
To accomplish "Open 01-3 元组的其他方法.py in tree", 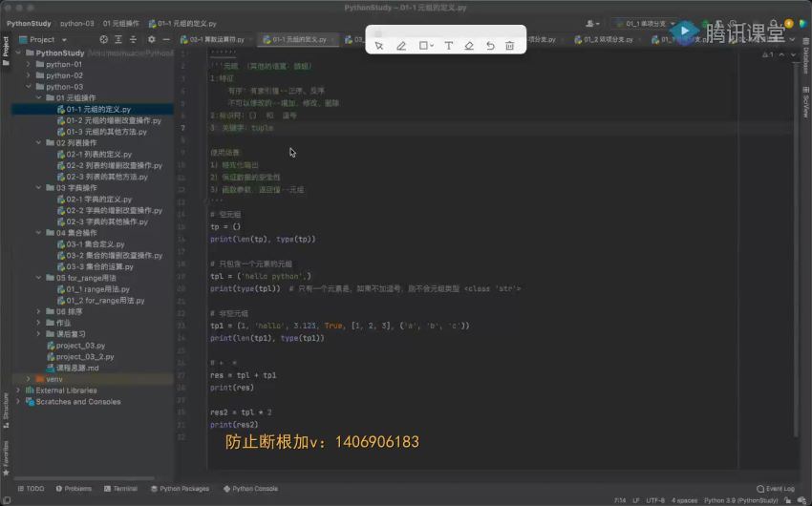I will pos(102,132).
